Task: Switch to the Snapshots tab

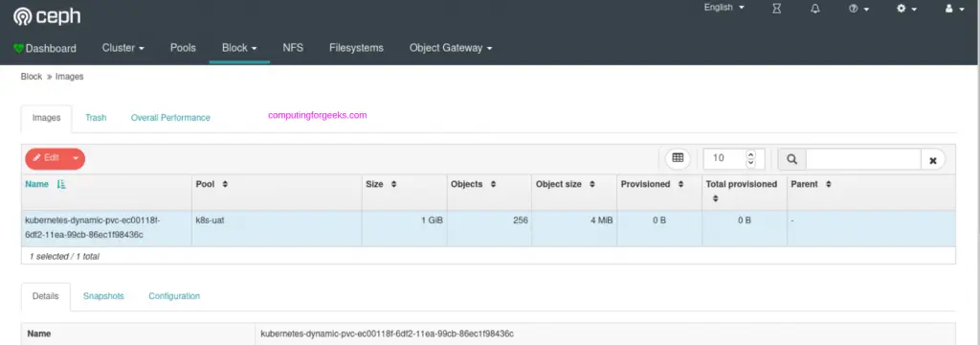Action: pos(103,296)
